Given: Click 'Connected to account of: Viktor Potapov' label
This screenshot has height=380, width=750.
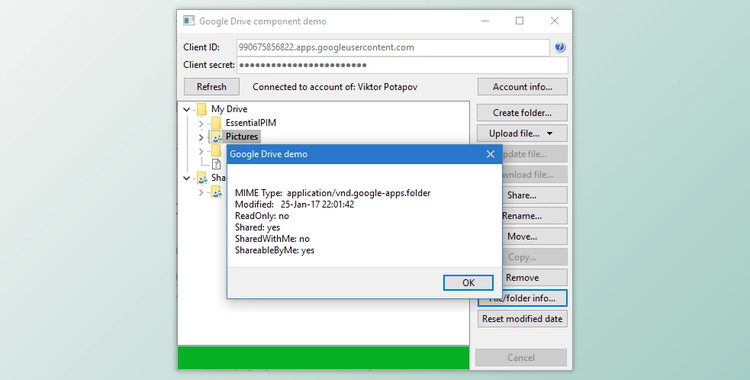Looking at the screenshot, I should pos(335,87).
